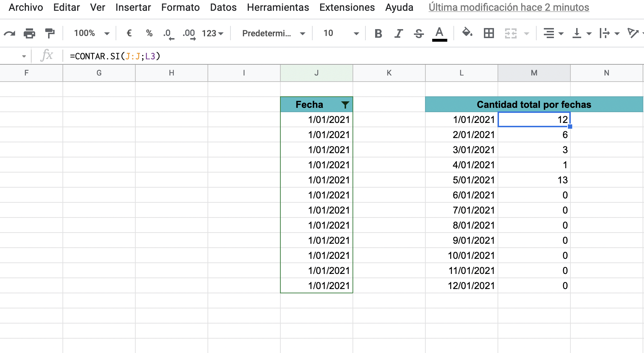Select column K header
Screen dimensions: 644x353
(389, 73)
